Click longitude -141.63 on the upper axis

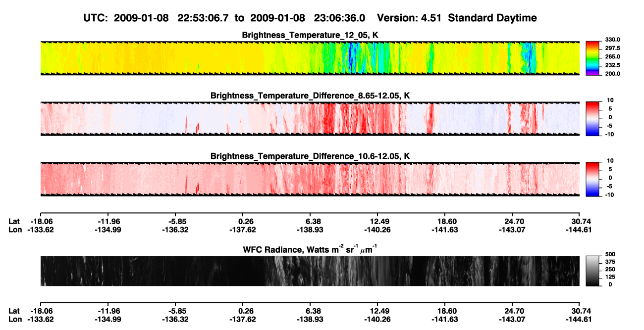[x=445, y=230]
